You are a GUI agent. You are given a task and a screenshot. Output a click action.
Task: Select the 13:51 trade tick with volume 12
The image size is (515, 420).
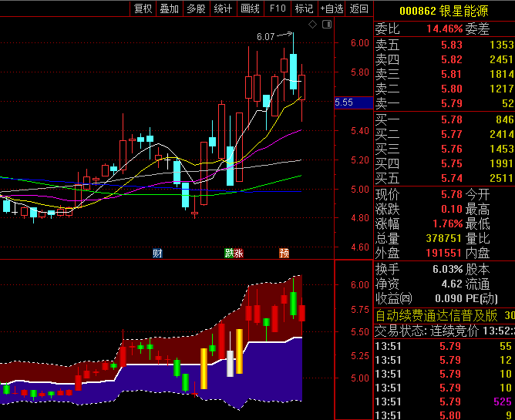click(x=445, y=360)
